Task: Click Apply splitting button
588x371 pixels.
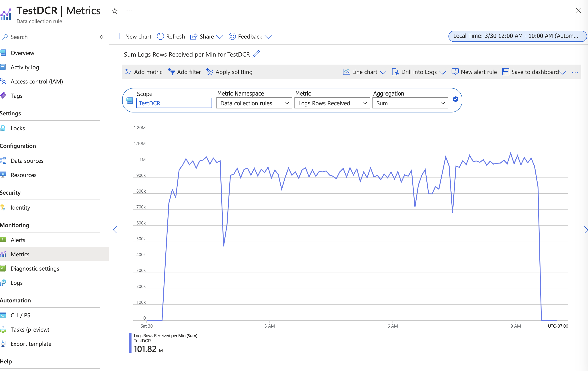Action: point(229,72)
